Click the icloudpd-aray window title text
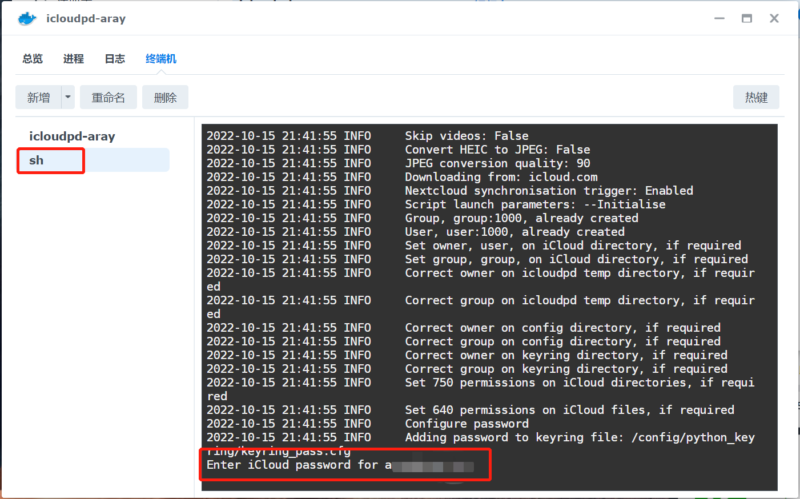Image resolution: width=800 pixels, height=499 pixels. 86,19
